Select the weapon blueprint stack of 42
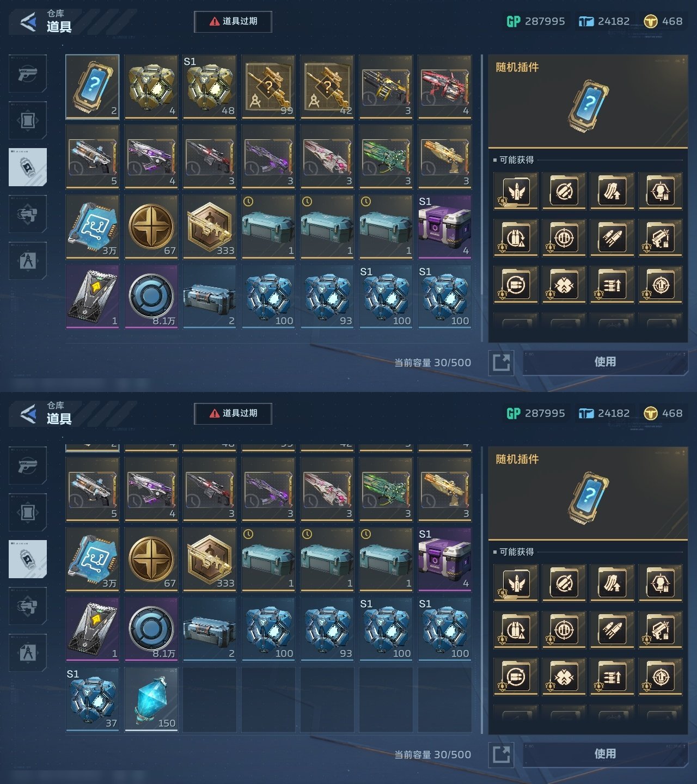The height and width of the screenshot is (784, 697). [327, 87]
